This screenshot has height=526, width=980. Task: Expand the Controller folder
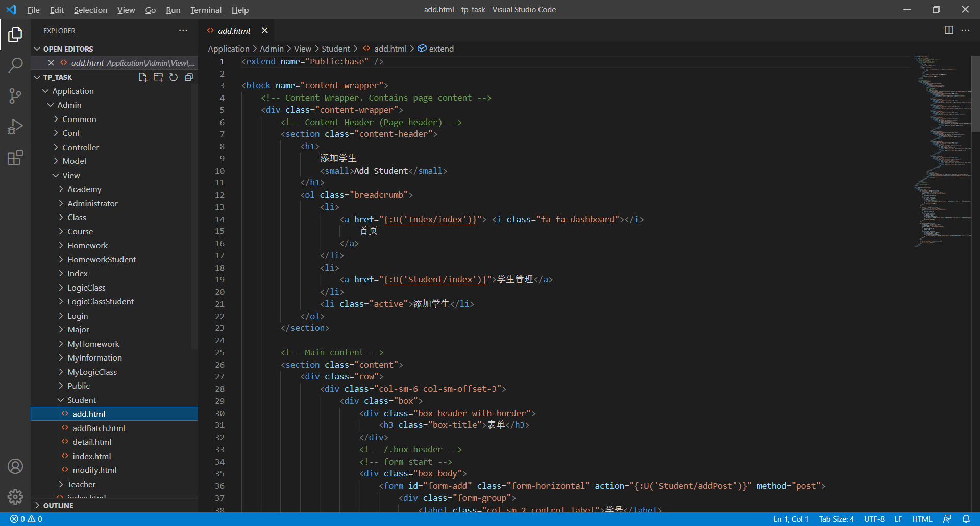point(114,147)
